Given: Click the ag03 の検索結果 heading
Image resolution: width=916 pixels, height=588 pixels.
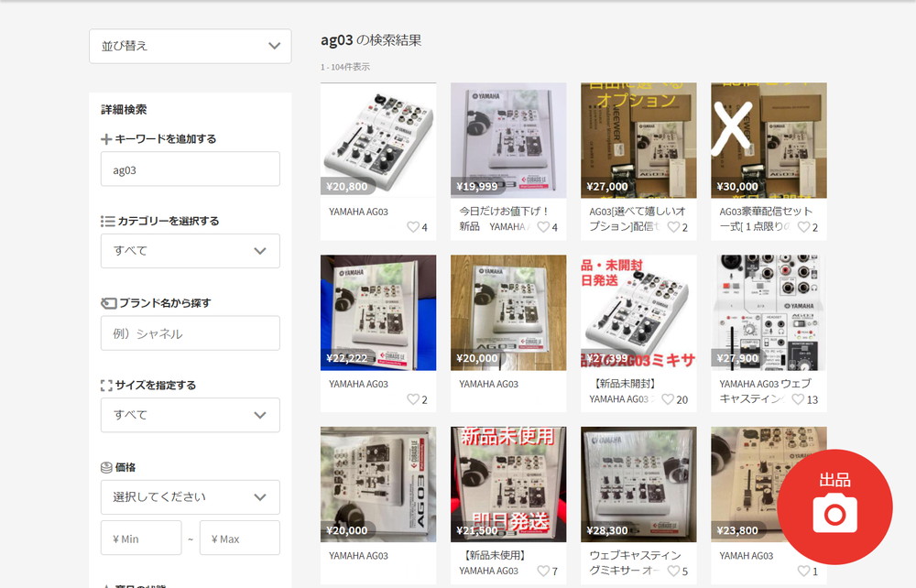Looking at the screenshot, I should coord(371,40).
